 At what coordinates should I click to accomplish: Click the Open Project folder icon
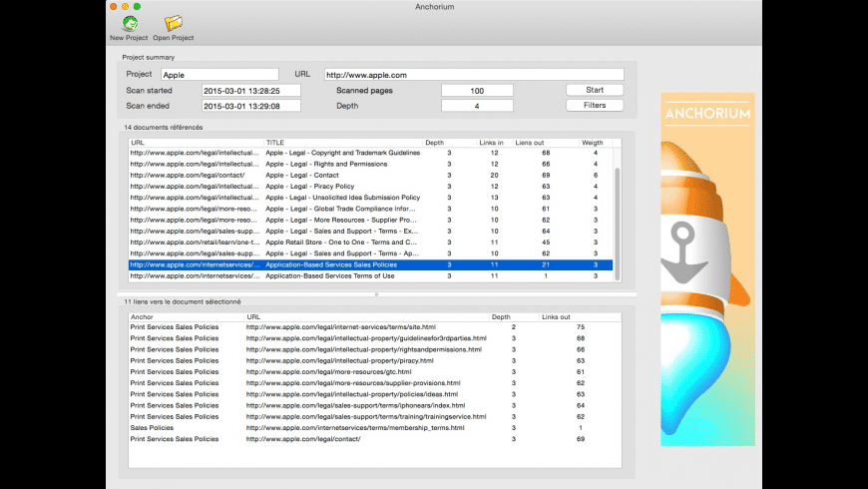174,23
